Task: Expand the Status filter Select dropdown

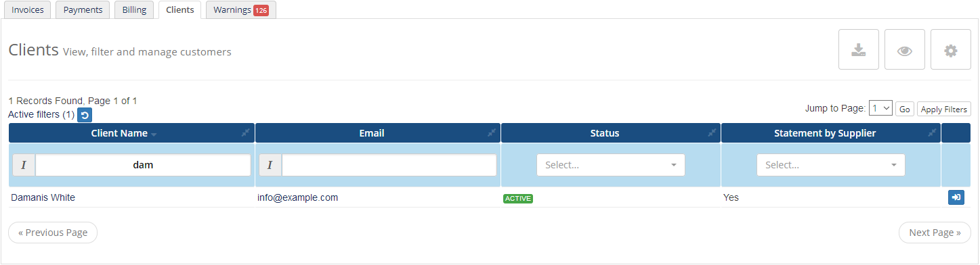Action: point(611,165)
